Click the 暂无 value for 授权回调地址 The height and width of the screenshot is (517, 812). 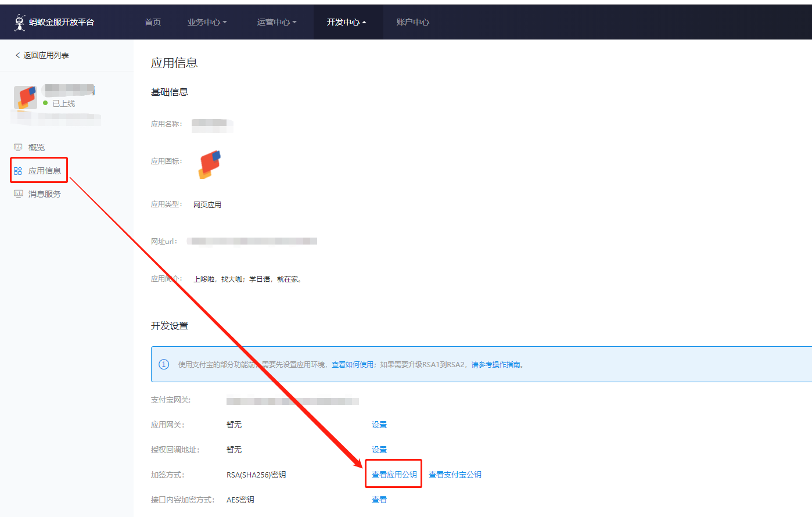pyautogui.click(x=234, y=450)
